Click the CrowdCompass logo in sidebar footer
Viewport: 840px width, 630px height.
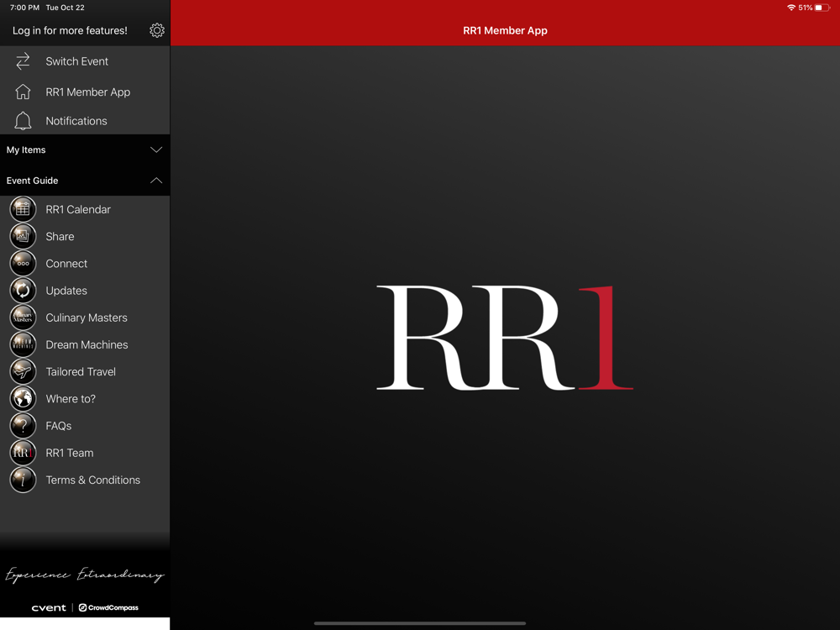[x=108, y=607]
